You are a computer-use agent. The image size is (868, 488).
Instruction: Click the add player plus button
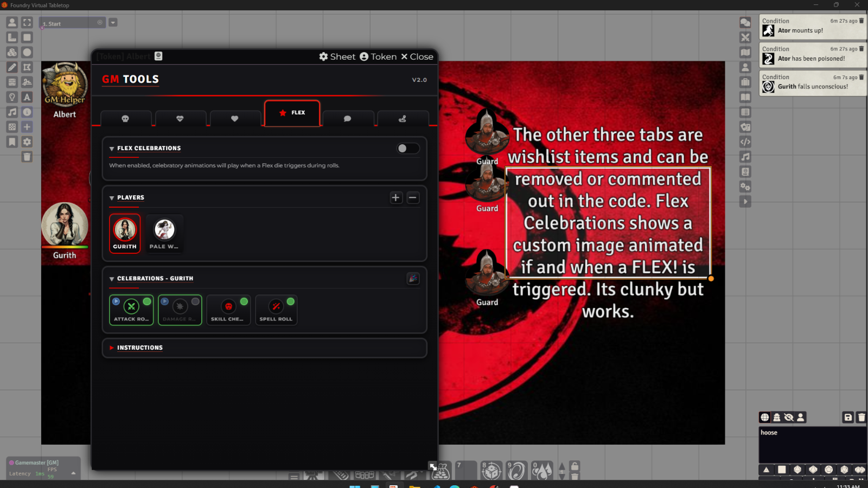(x=395, y=198)
